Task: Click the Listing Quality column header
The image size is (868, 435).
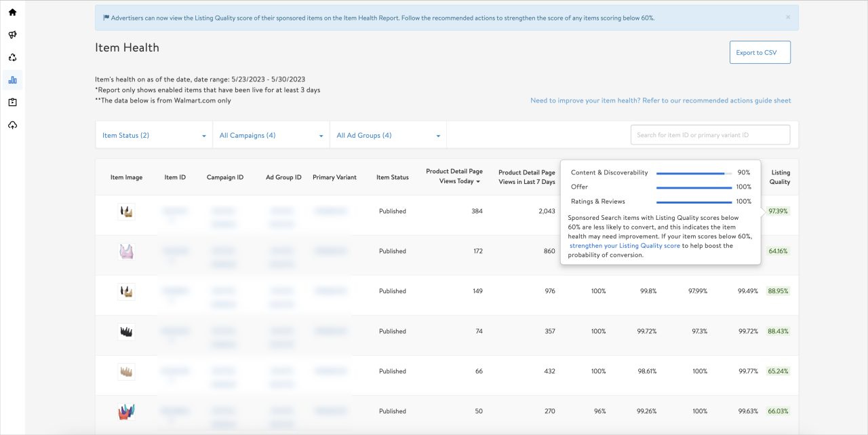Action: [x=780, y=177]
